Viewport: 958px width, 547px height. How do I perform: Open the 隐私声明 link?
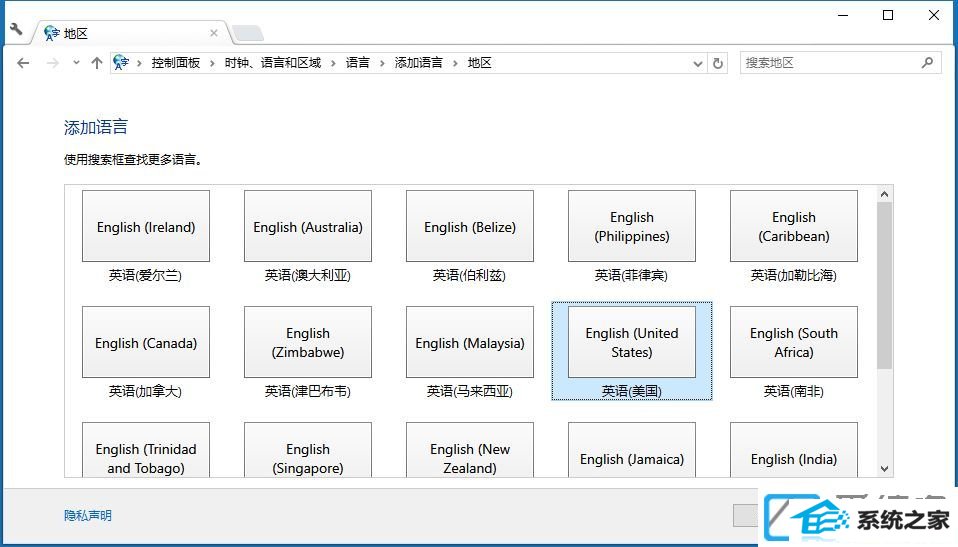click(x=87, y=515)
